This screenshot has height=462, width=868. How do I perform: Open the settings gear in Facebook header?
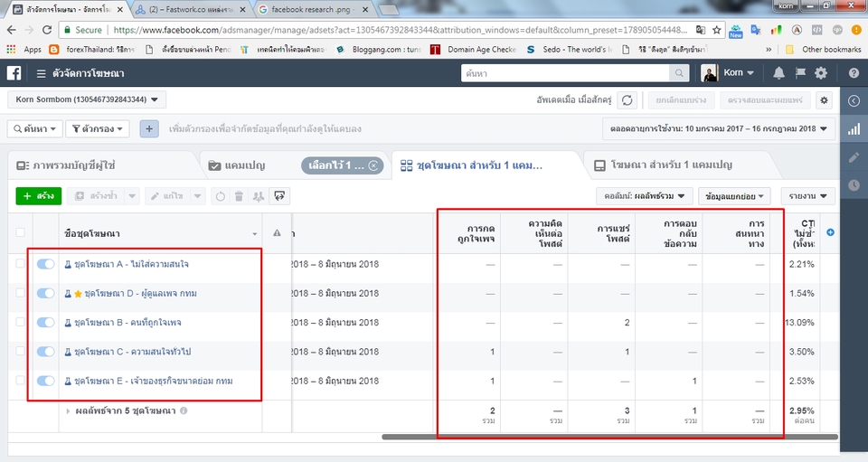point(821,73)
